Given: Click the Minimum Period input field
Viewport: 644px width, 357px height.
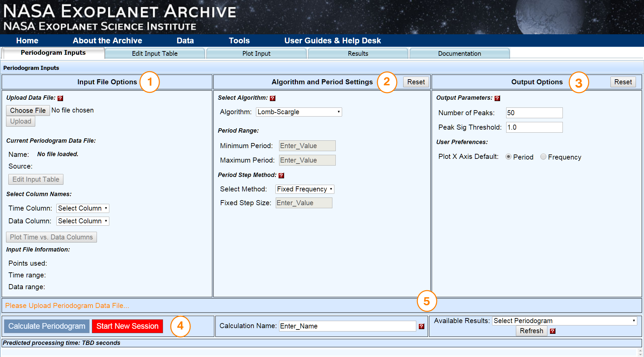Looking at the screenshot, I should point(307,146).
